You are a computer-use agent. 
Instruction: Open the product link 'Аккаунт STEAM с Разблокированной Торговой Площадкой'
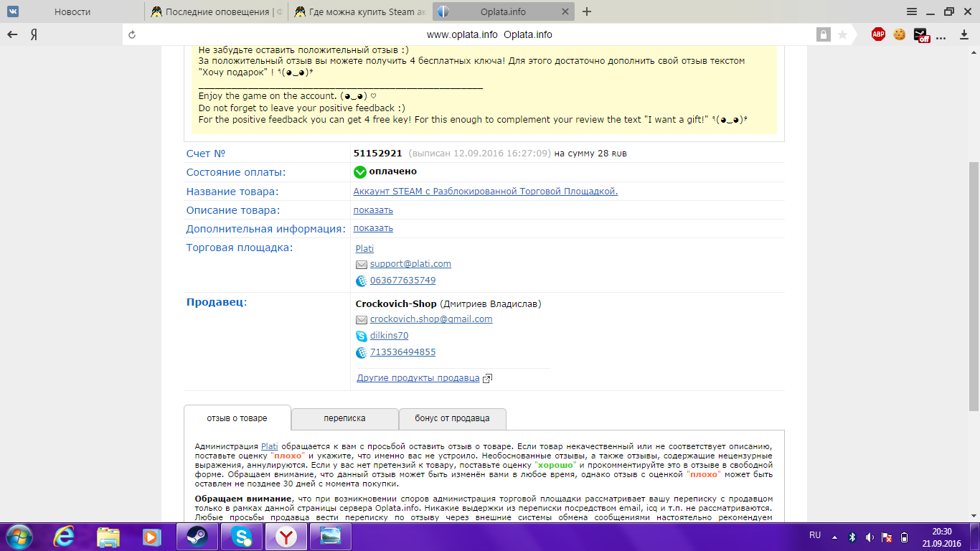486,192
